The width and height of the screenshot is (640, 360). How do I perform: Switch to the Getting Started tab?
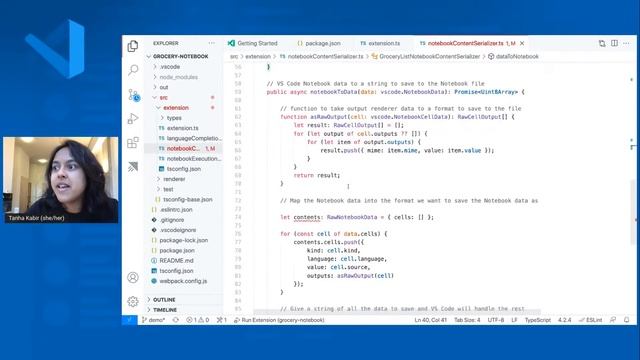tap(253, 43)
